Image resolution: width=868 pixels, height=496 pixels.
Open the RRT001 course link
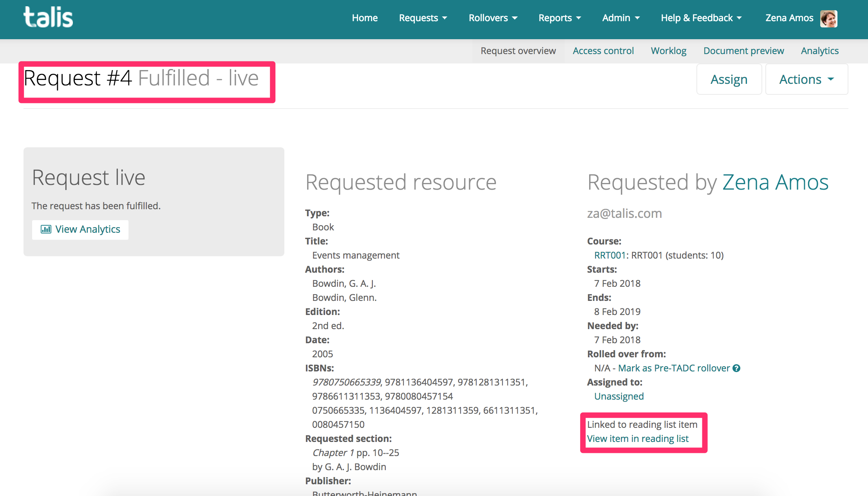coord(609,255)
